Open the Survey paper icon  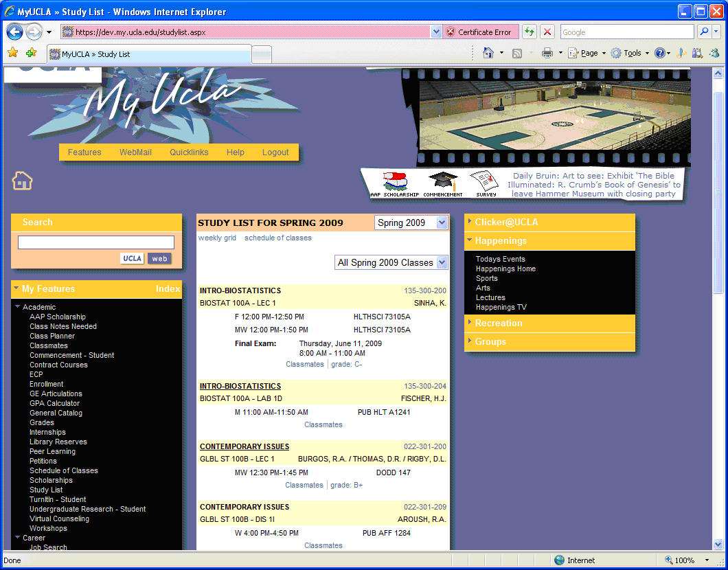[484, 183]
